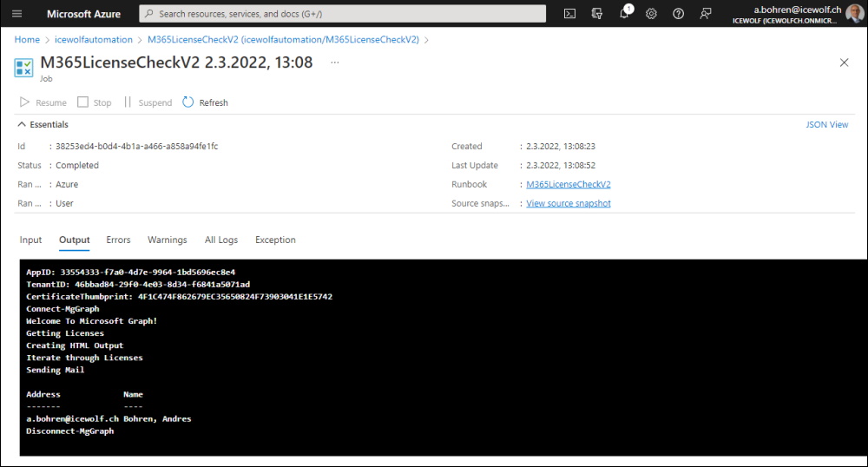Click the user account avatar
The width and height of the screenshot is (868, 467).
click(x=855, y=13)
